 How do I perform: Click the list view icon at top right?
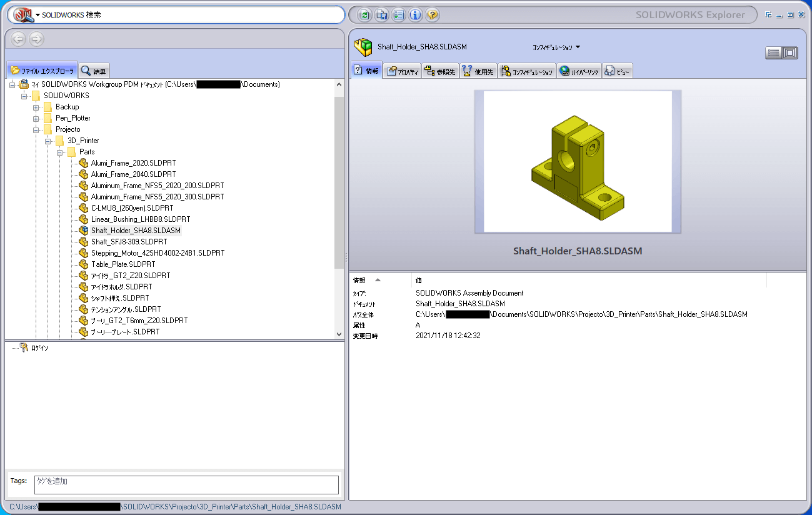coord(773,52)
